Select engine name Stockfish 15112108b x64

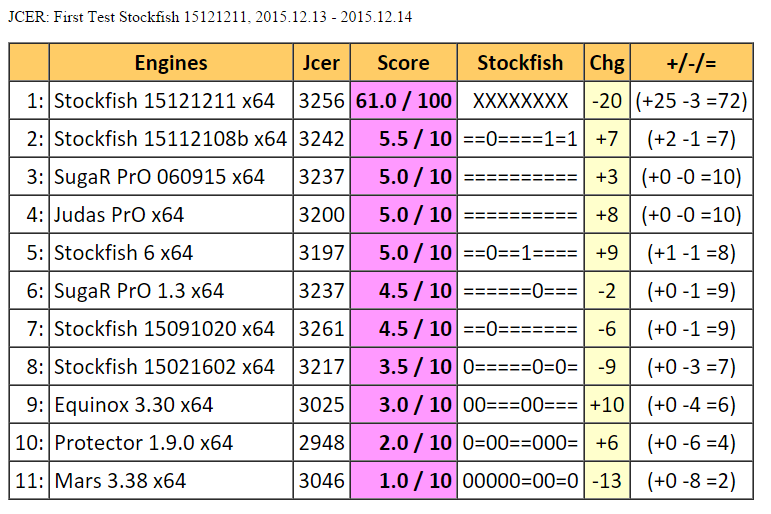tap(170, 139)
